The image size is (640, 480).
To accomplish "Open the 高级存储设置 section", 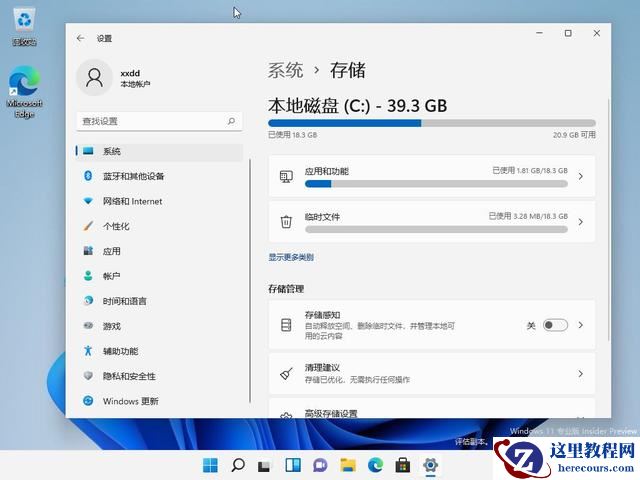I will coord(432,410).
